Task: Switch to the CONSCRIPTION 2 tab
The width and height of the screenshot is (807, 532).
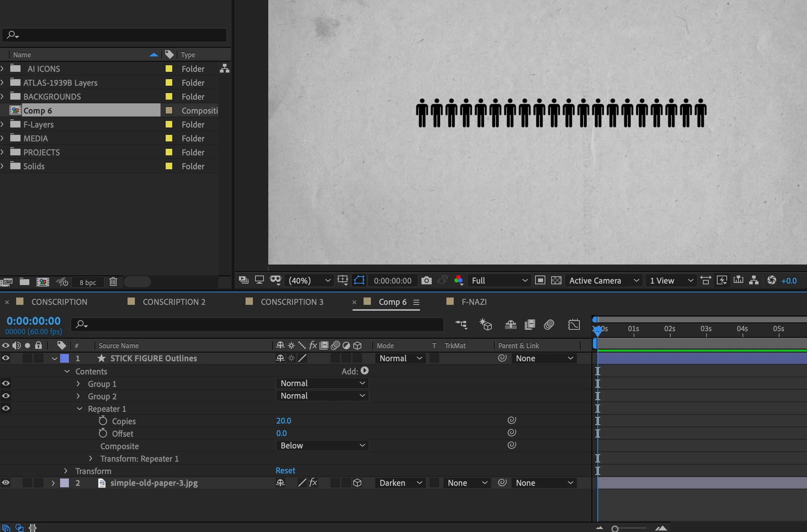Action: pos(174,302)
